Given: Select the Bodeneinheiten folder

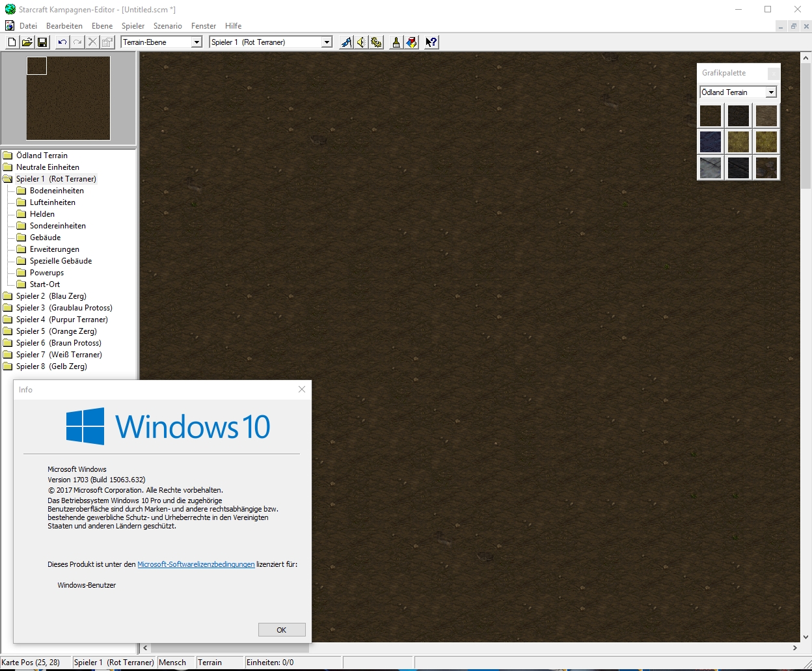Looking at the screenshot, I should pos(51,191).
